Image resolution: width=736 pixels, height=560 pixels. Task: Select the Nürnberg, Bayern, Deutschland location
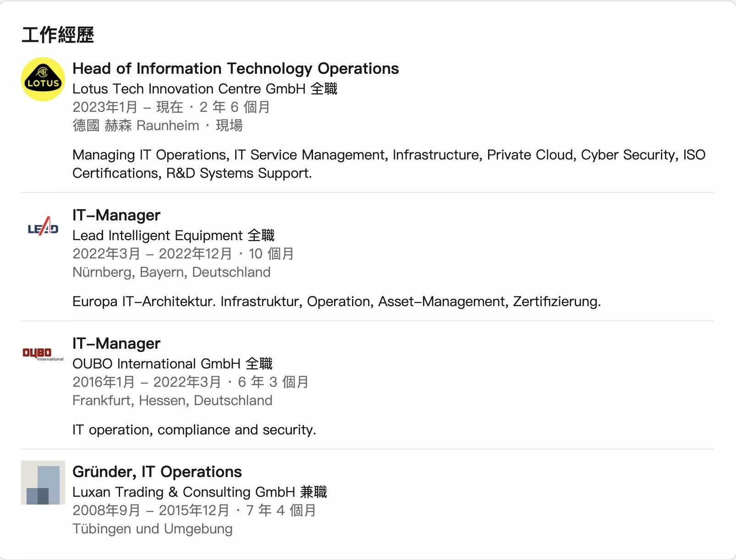[x=171, y=272]
